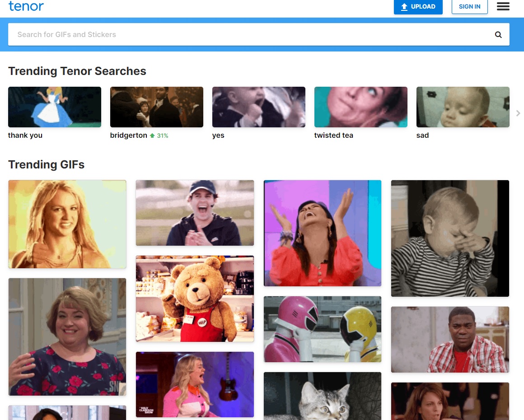Screen dimensions: 524x420
Task: Open the Power Rangers facepalm GIF
Action: [322, 329]
